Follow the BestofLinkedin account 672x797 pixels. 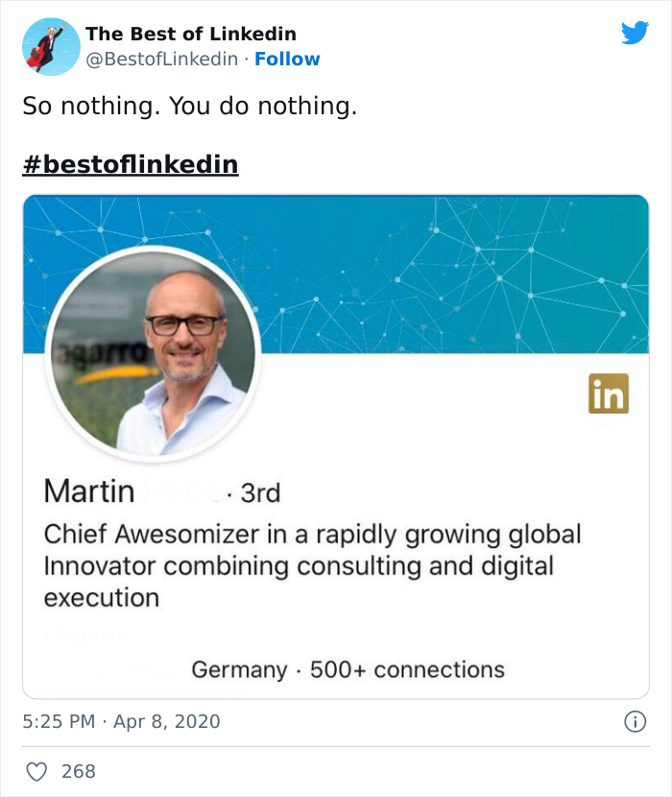click(x=287, y=59)
